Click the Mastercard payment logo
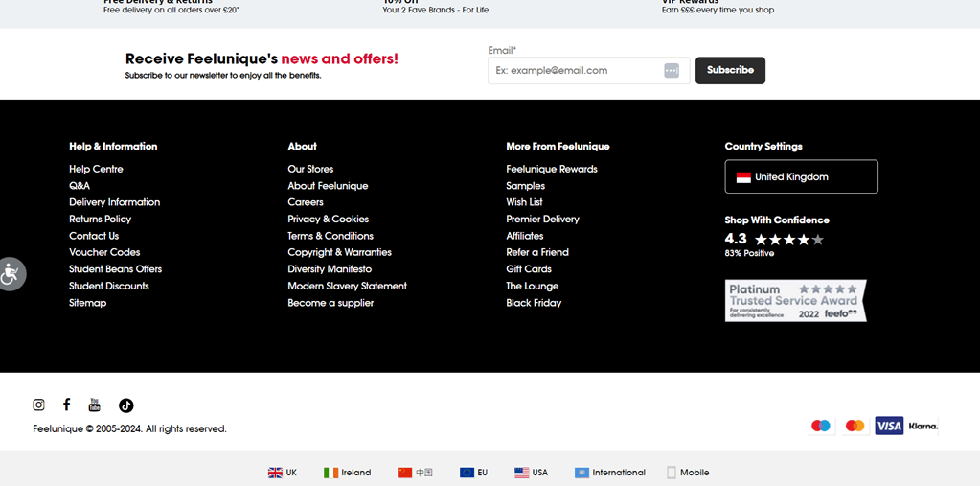This screenshot has height=486, width=980. [x=855, y=426]
